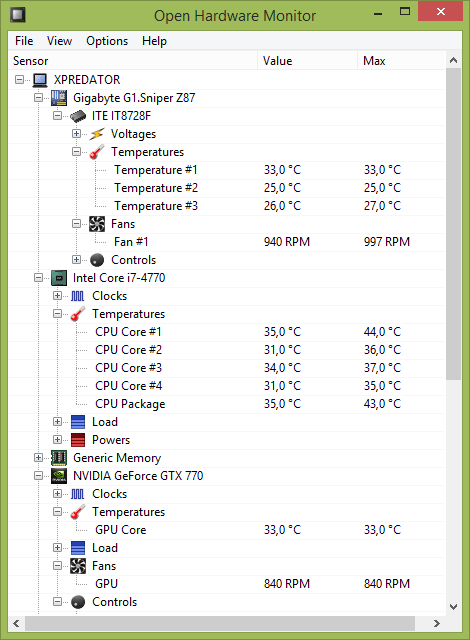Click the Clocks waveform icon under NVIDIA

[x=78, y=494]
